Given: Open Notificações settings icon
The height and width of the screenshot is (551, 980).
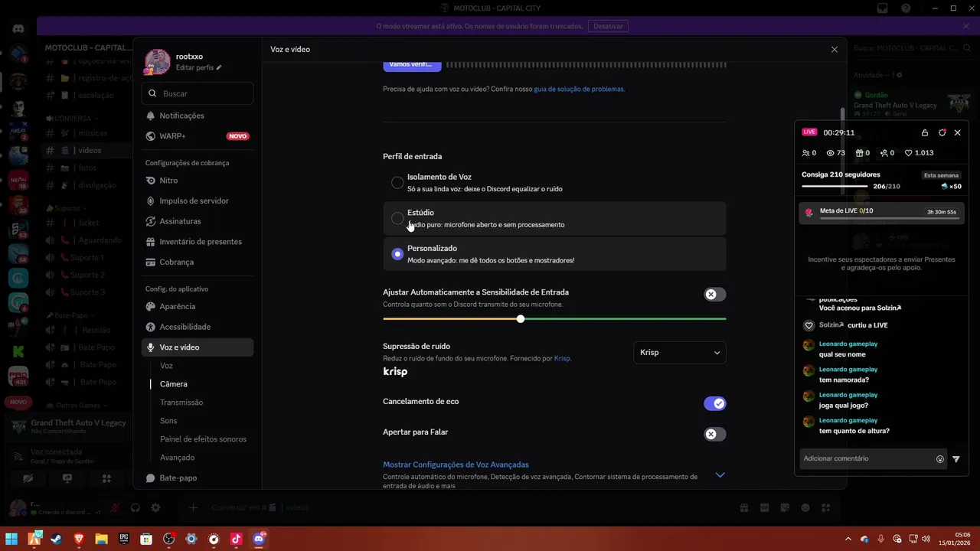Looking at the screenshot, I should (150, 116).
